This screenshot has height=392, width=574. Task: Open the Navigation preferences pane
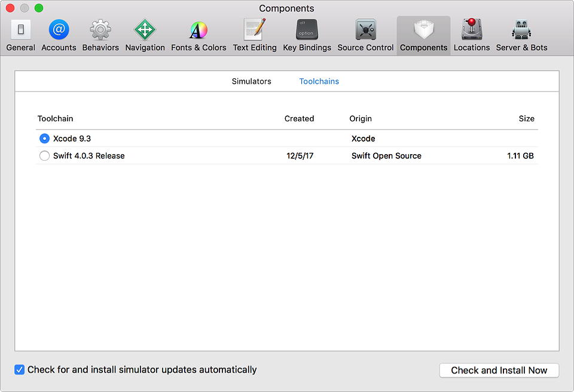(145, 35)
